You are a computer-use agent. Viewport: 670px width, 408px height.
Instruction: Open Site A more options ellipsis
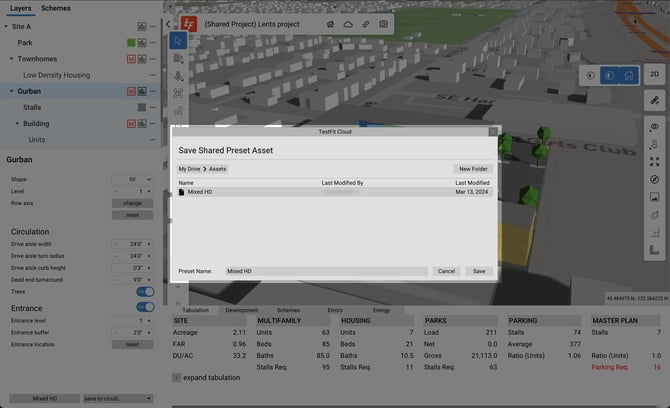[x=153, y=26]
